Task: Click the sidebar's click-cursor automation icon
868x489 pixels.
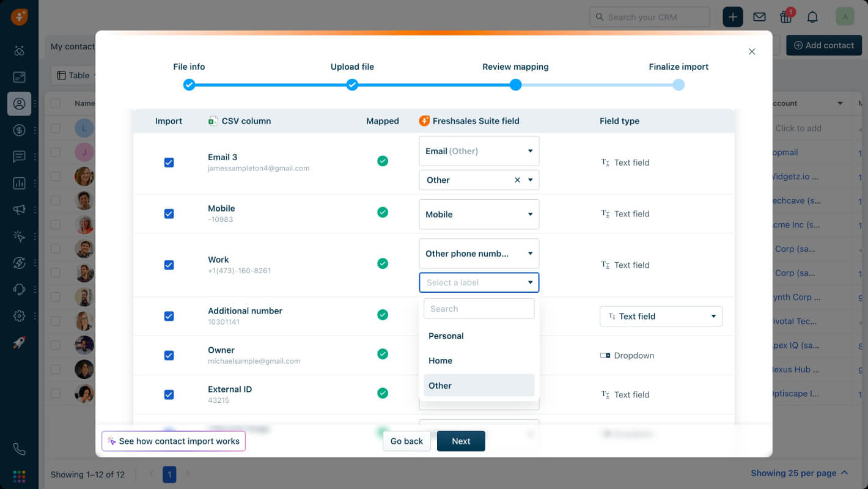Action: click(19, 237)
